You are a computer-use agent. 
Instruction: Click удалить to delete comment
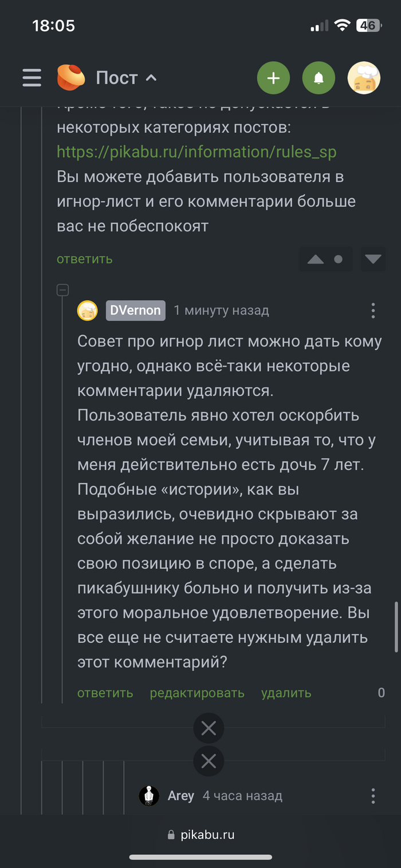pos(286,693)
